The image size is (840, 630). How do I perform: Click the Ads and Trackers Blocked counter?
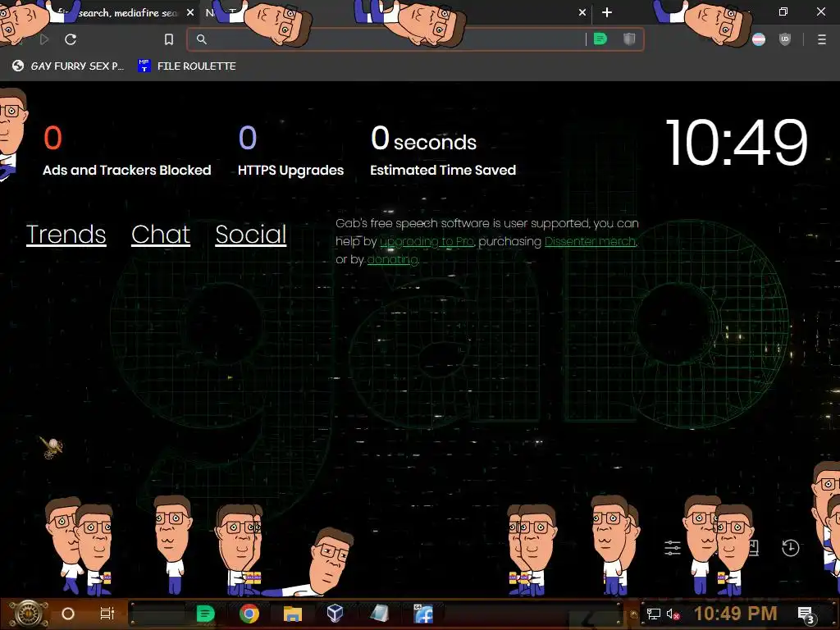(126, 151)
